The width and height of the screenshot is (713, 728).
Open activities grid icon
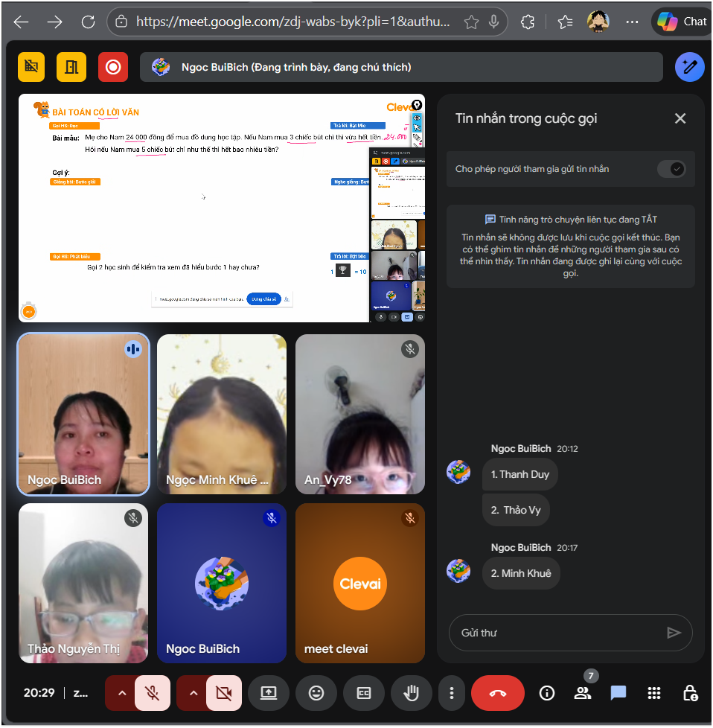coord(654,693)
